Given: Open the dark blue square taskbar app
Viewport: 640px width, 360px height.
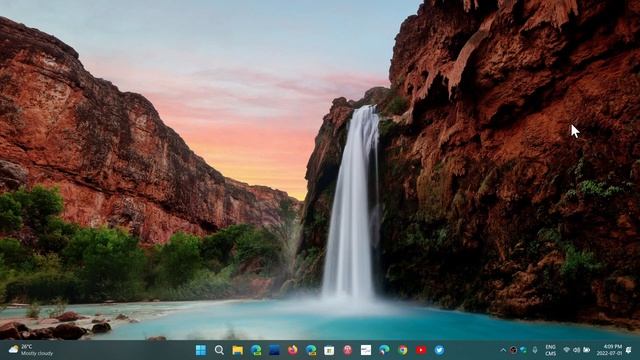Looking at the screenshot, I should pyautogui.click(x=274, y=350).
